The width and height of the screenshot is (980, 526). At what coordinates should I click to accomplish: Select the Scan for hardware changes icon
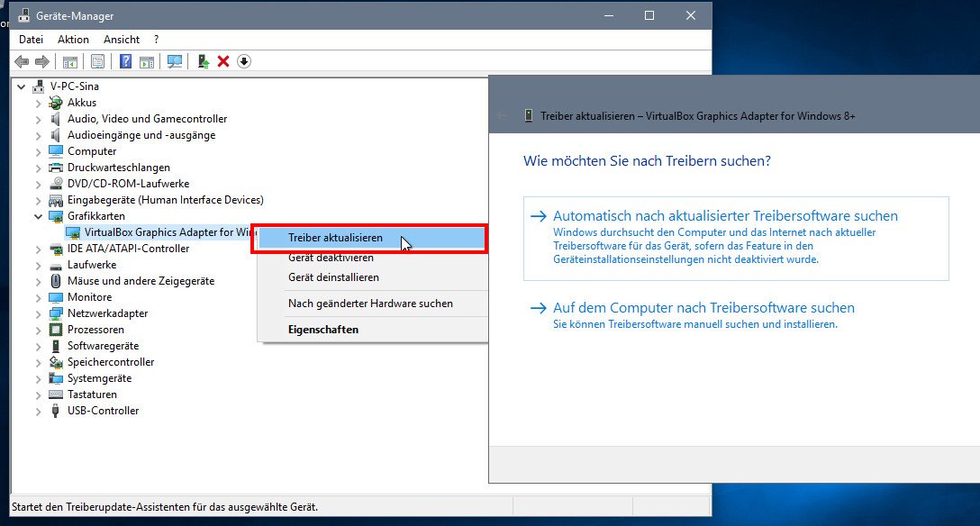tap(174, 61)
